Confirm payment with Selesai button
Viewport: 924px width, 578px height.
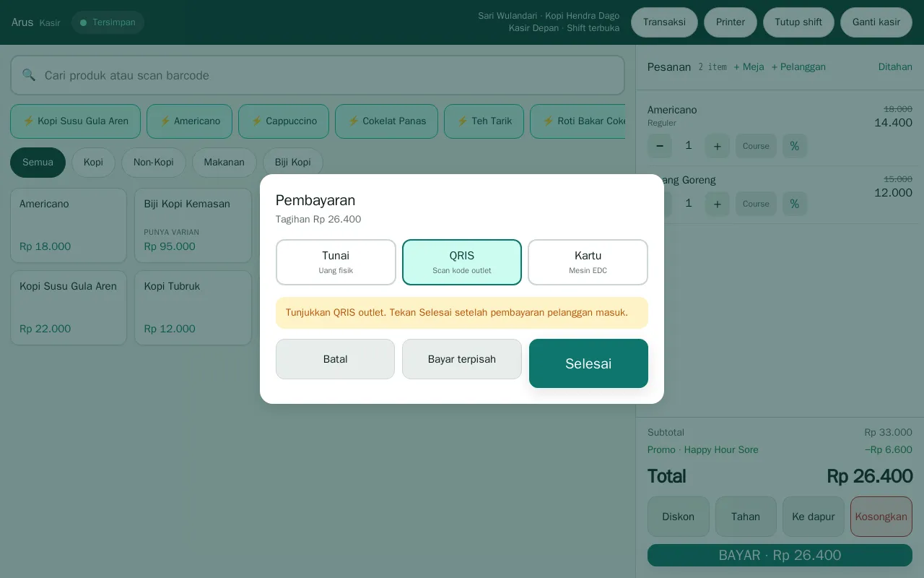point(588,363)
